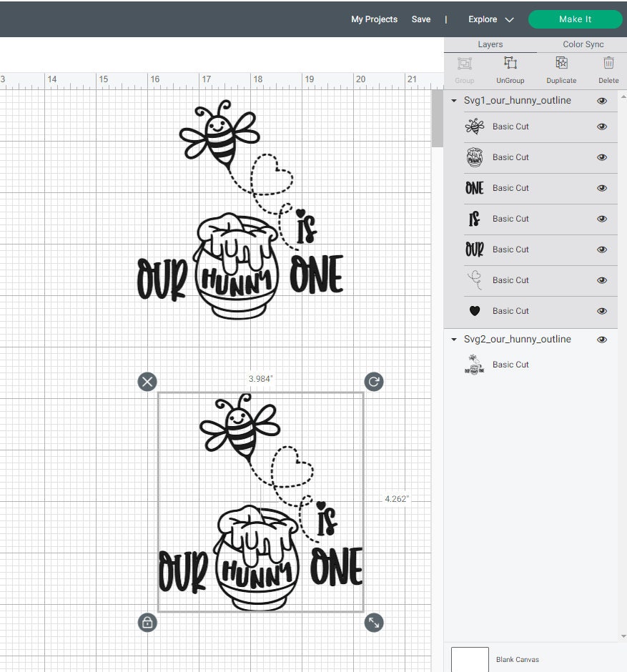Click the X delete handle on the selection
This screenshot has width=627, height=672.
click(x=147, y=382)
